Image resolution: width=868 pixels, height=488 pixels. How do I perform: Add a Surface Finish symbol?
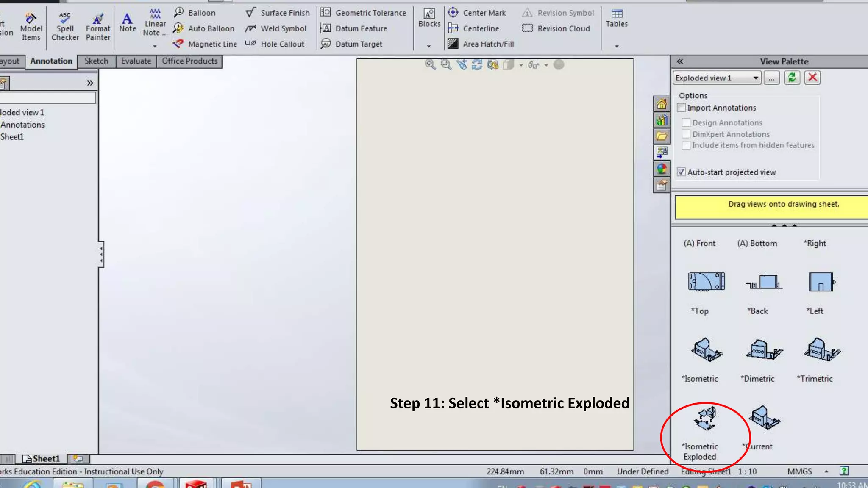point(278,13)
